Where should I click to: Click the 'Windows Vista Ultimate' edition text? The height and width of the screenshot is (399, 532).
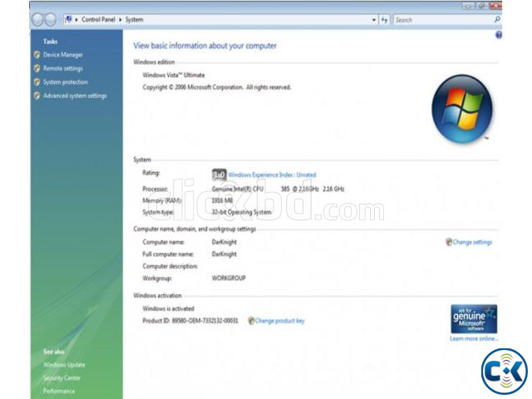pyautogui.click(x=174, y=75)
